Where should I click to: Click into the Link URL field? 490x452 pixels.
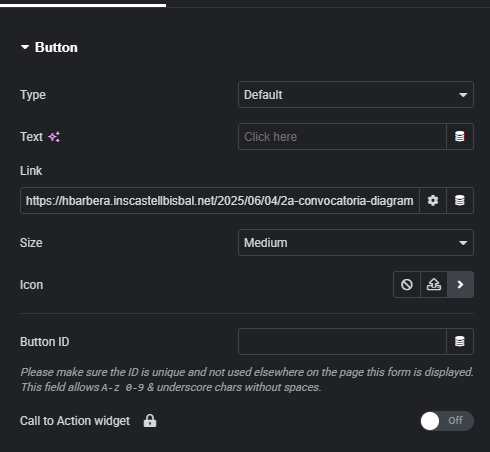coord(220,201)
